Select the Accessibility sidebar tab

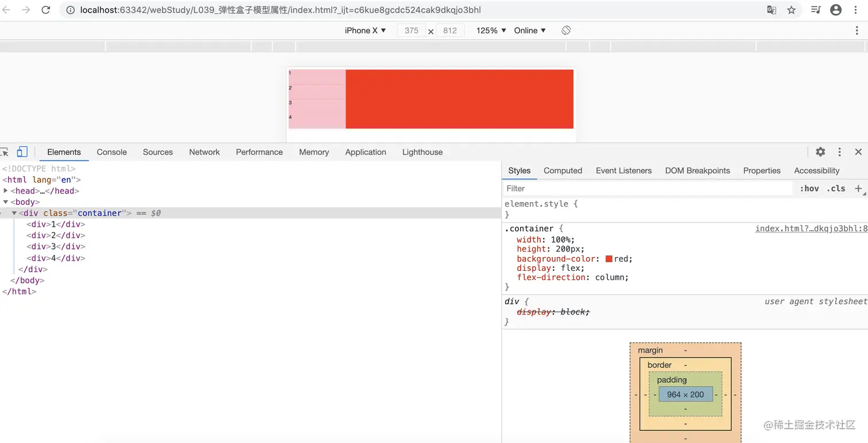pos(816,170)
